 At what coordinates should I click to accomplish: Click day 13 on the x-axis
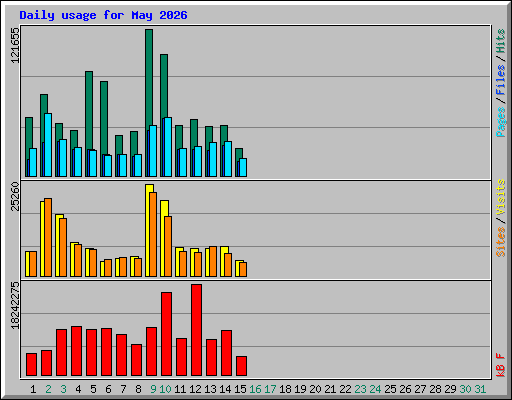210,389
